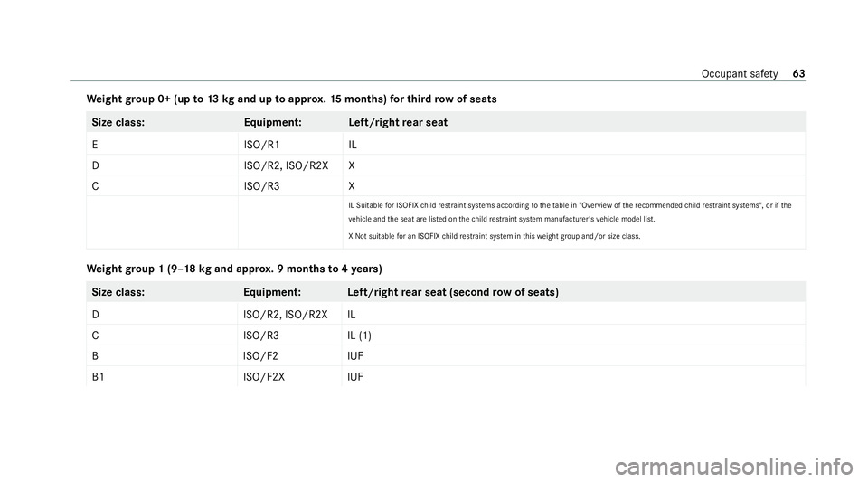
Task: Click size class B1 cell
Action: tap(97, 377)
